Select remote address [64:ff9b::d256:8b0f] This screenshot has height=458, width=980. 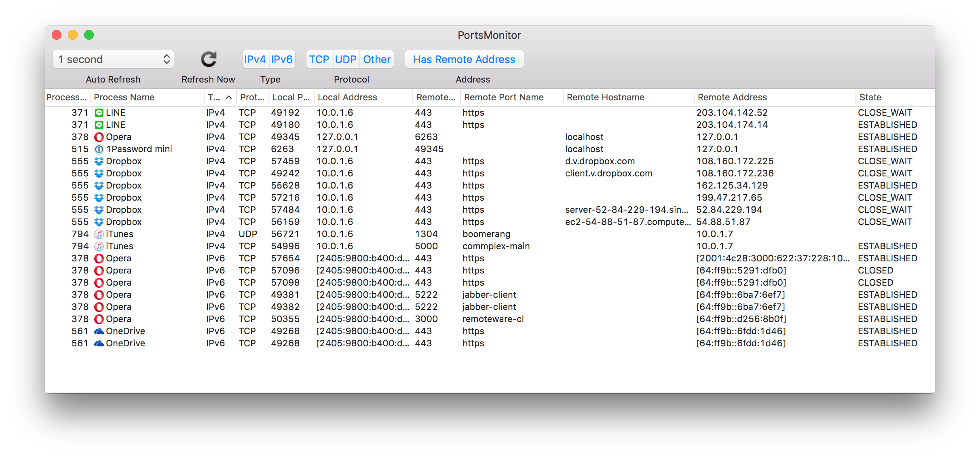[x=741, y=319]
